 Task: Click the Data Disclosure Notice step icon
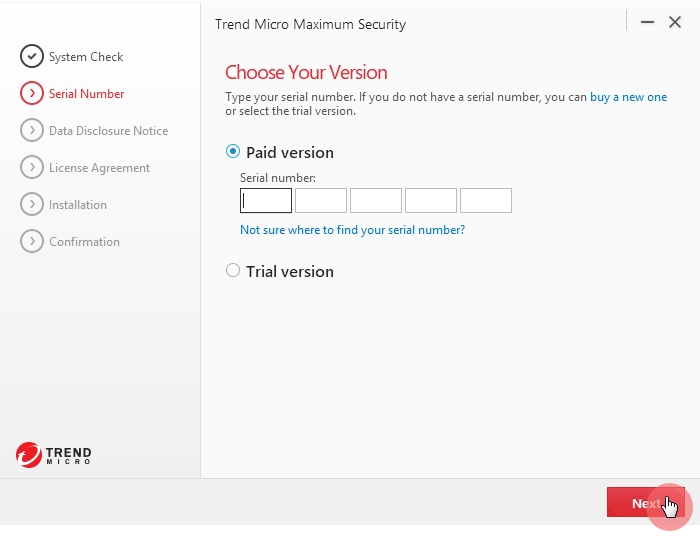32,130
